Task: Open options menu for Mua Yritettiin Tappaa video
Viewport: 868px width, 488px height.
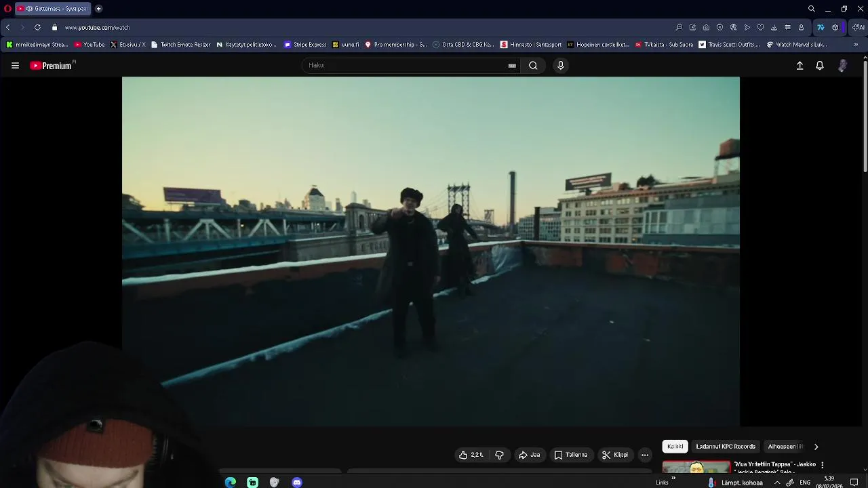Action: tap(822, 465)
